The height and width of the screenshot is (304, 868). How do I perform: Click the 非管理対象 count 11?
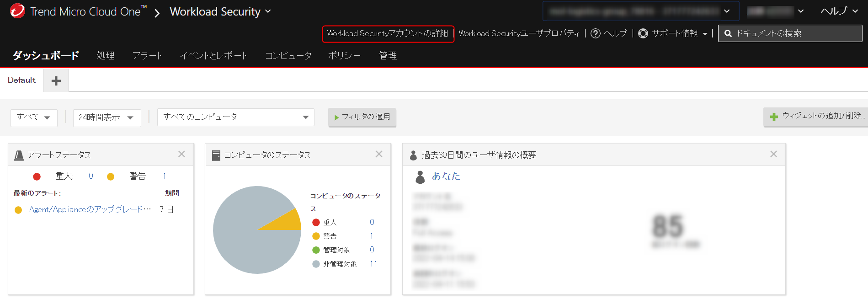[x=373, y=264]
